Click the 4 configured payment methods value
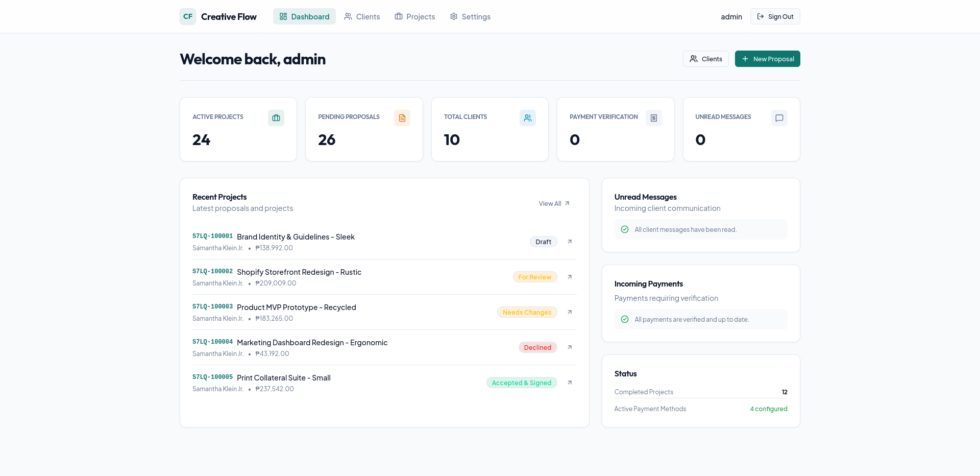Viewport: 980px width, 476px height. coord(769,409)
